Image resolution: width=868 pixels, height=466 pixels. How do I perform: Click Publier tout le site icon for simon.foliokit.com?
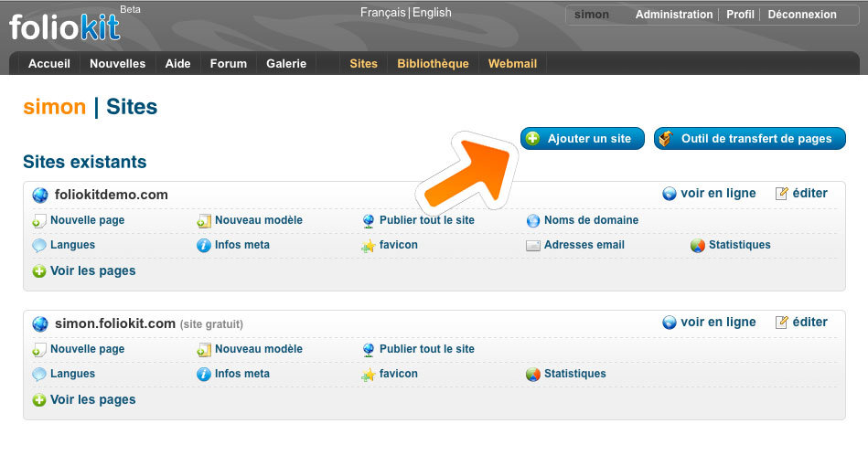[x=368, y=350]
